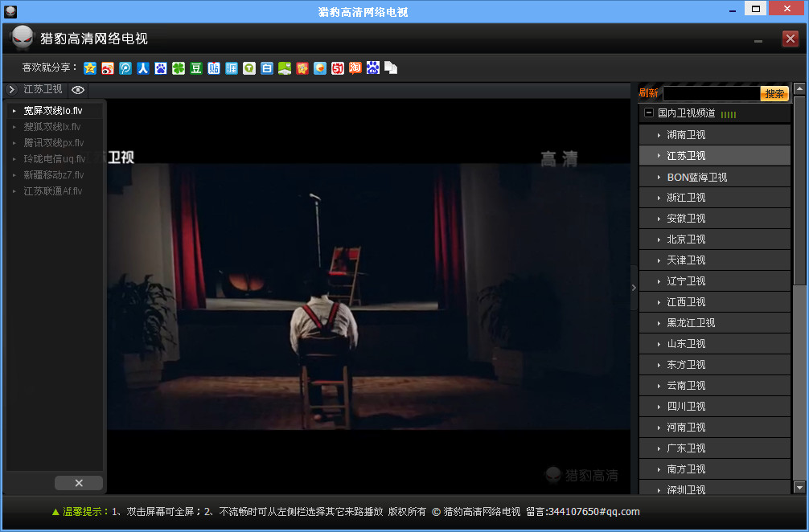Collapse the right channel panel with chevron
Screen dimensions: 809x532
[634, 287]
